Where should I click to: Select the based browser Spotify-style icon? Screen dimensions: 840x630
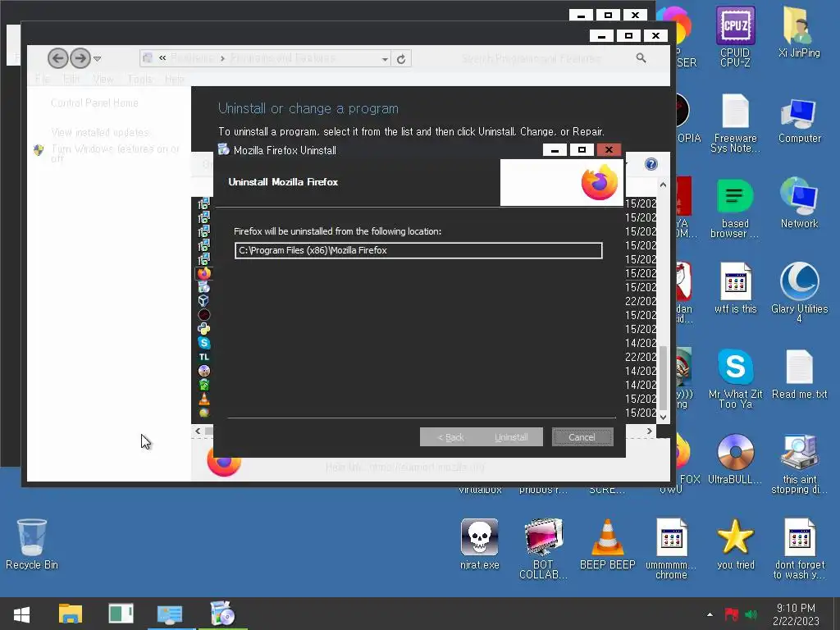(735, 208)
